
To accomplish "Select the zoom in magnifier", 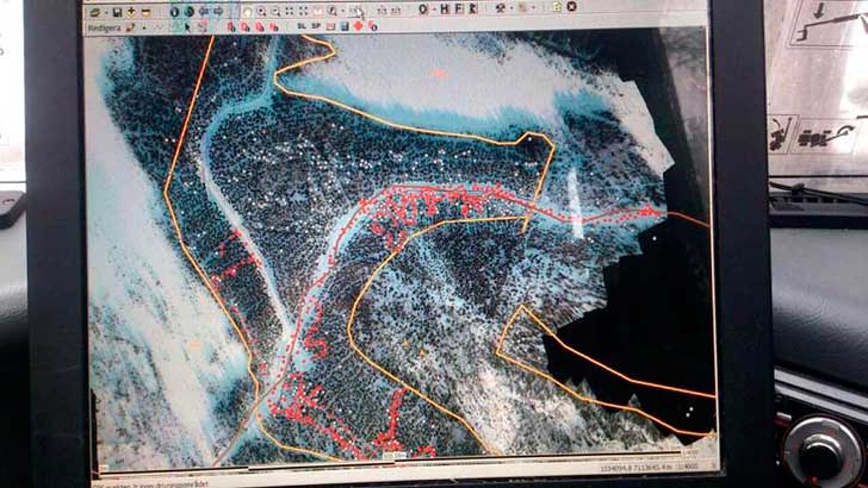I will [261, 12].
